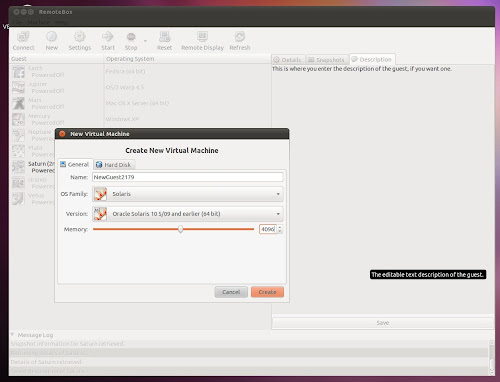Click the Save description button

383,323
